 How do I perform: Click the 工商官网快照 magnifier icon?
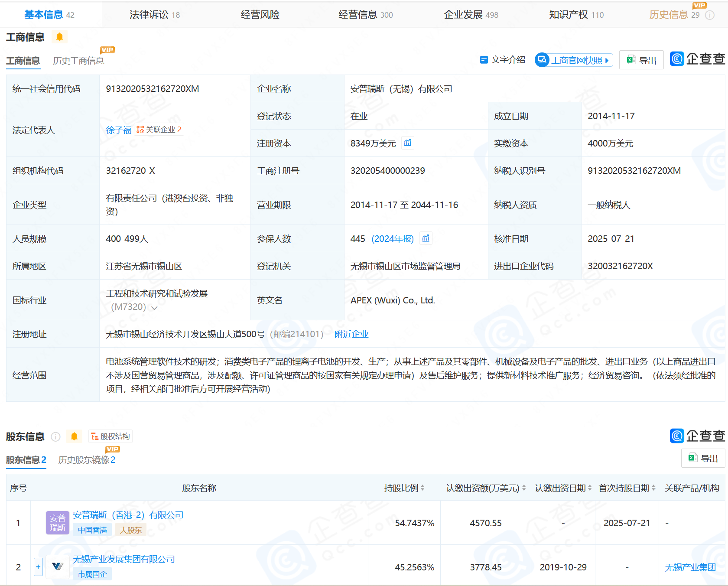click(x=542, y=60)
